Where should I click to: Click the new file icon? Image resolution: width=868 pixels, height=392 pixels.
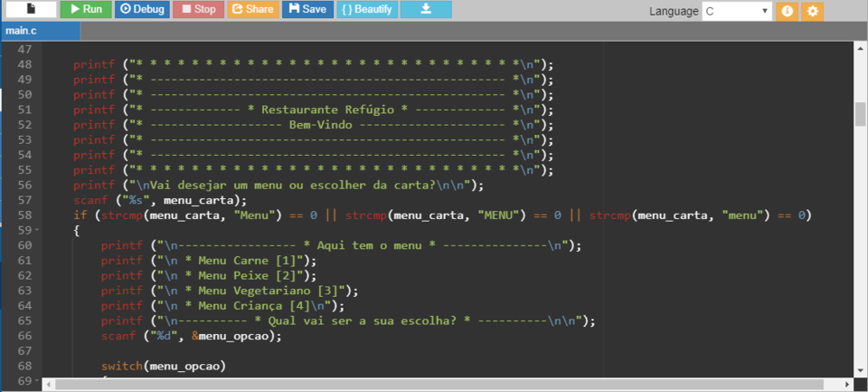pos(31,10)
